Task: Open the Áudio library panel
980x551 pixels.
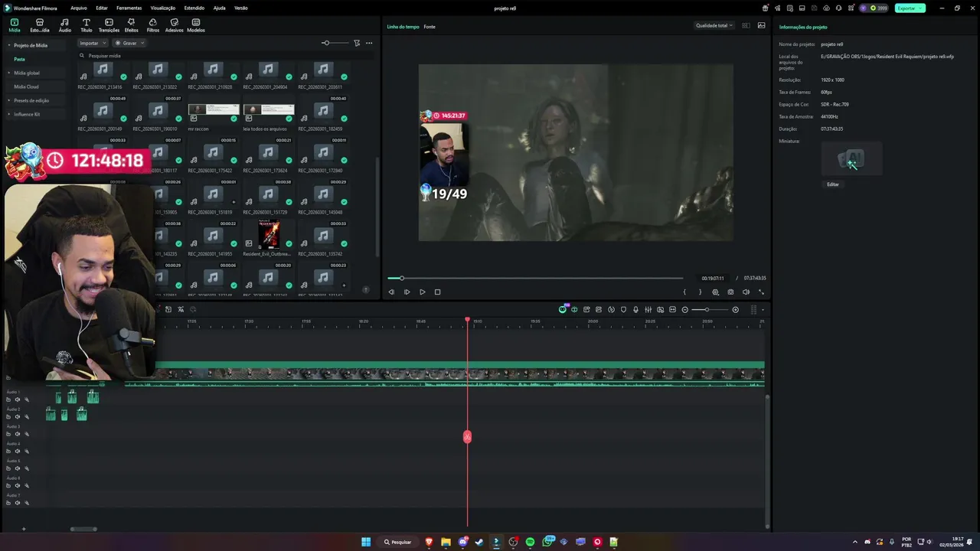Action: [x=64, y=25]
